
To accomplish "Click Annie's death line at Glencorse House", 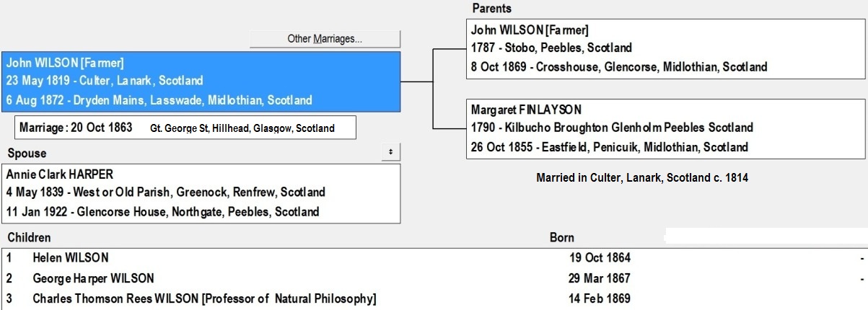I will pyautogui.click(x=162, y=212).
